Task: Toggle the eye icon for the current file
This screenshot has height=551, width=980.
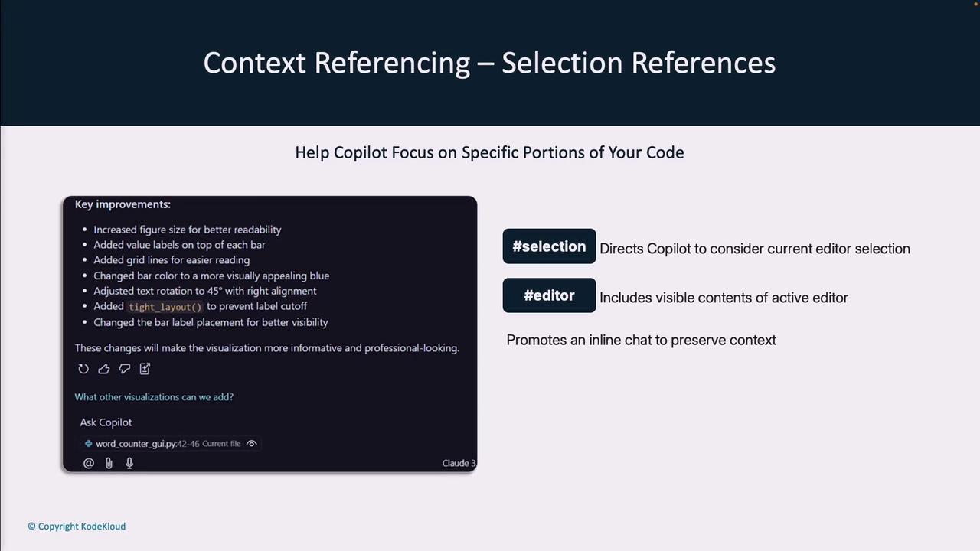Action: tap(251, 444)
